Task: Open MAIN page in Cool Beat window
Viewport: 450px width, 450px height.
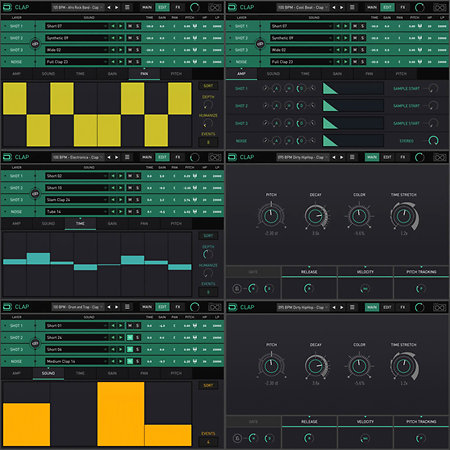Action: 372,7
